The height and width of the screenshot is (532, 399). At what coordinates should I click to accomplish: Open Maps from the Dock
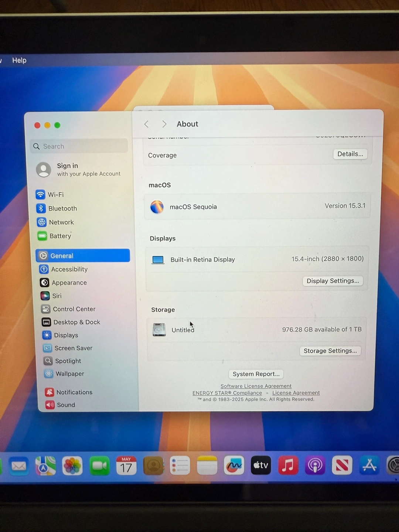[x=45, y=465]
